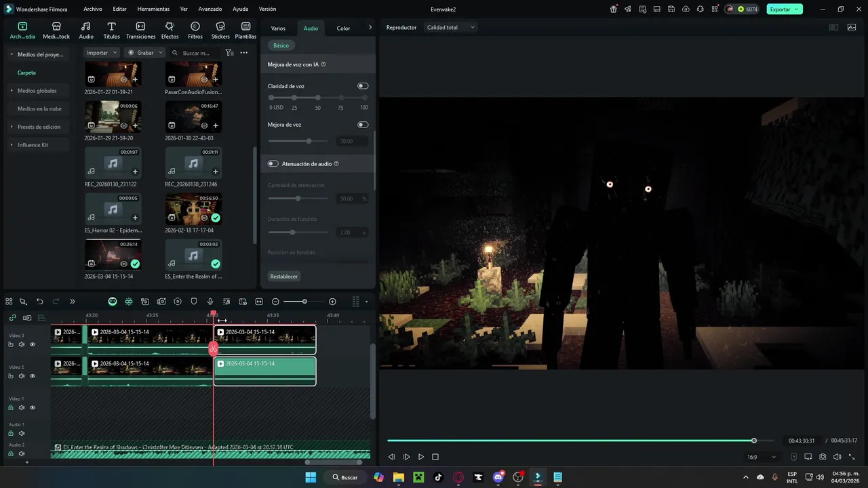This screenshot has height=488, width=868.
Task: Switch to the Varios tab
Action: 278,28
